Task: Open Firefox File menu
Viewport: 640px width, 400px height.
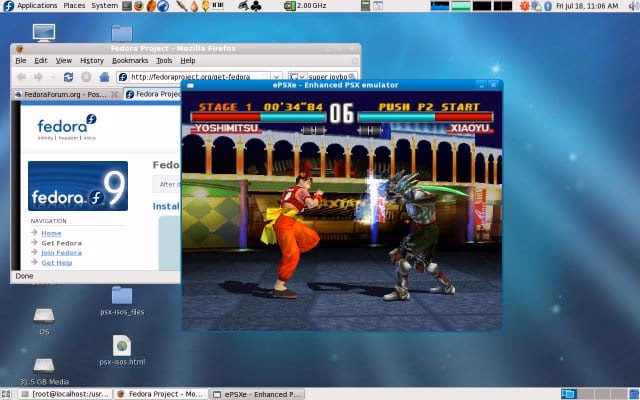Action: (x=21, y=60)
